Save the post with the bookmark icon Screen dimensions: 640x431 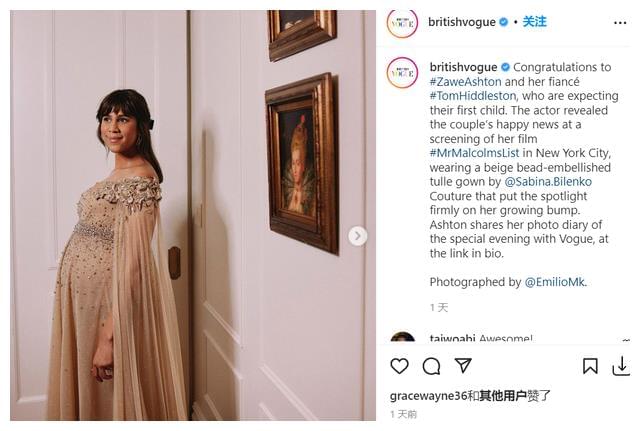coord(590,366)
